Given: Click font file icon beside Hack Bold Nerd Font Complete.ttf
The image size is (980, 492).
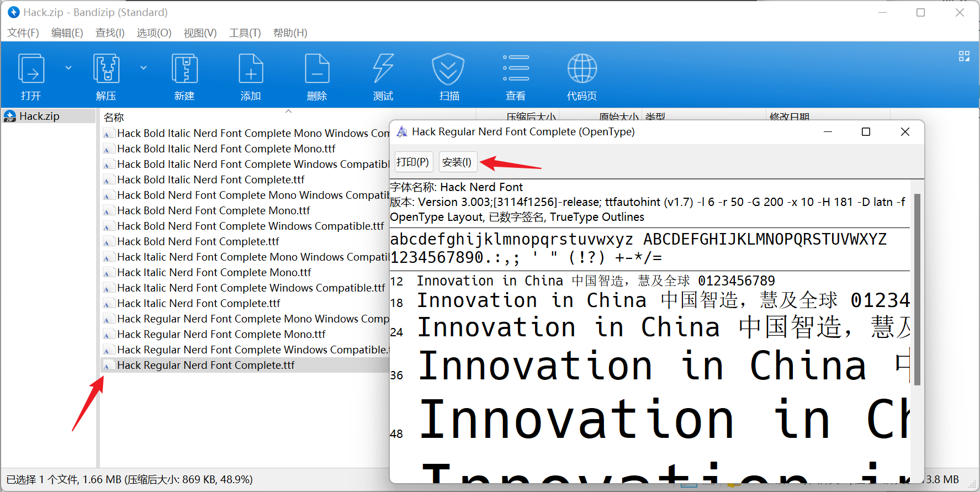Looking at the screenshot, I should click(x=109, y=241).
